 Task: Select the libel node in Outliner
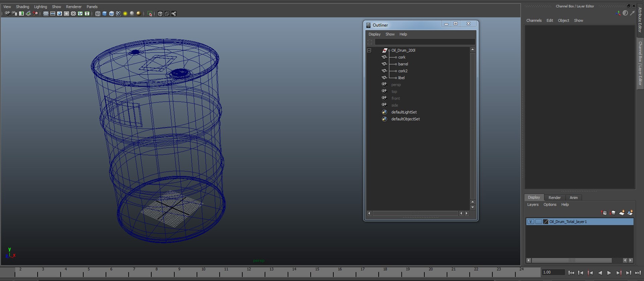pyautogui.click(x=401, y=78)
